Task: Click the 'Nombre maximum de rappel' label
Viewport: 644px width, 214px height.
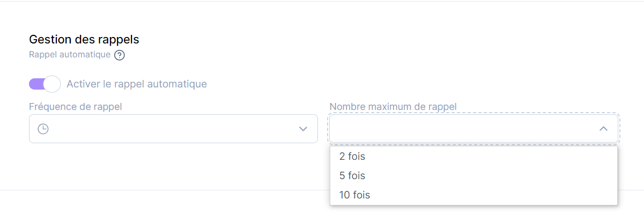Action: (393, 106)
